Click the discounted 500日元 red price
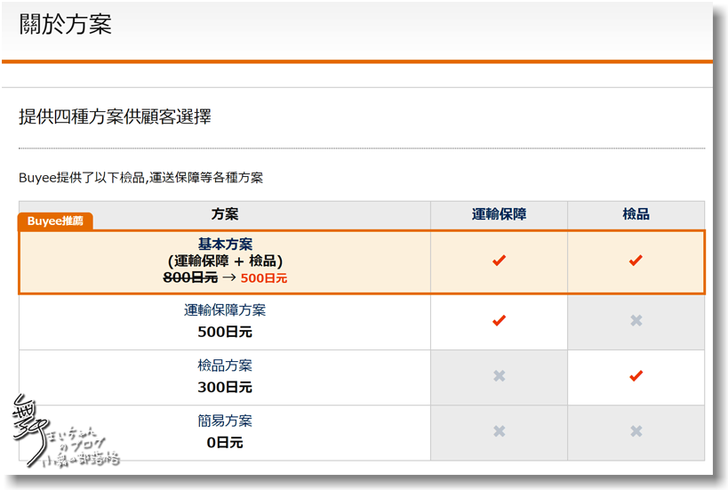728x490 pixels. [x=264, y=278]
